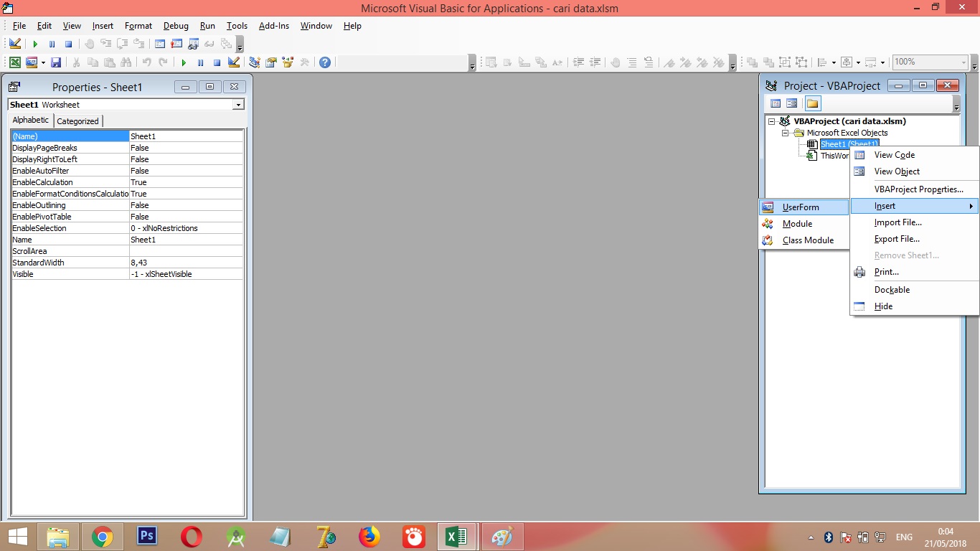The width and height of the screenshot is (980, 551).
Task: Select UserForm from the Insert submenu
Action: [804, 207]
